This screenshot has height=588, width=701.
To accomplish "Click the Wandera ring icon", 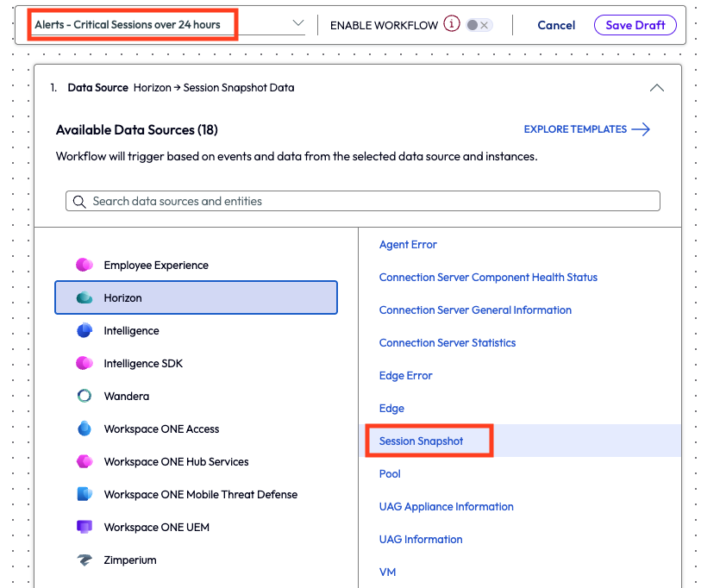I will pos(84,397).
